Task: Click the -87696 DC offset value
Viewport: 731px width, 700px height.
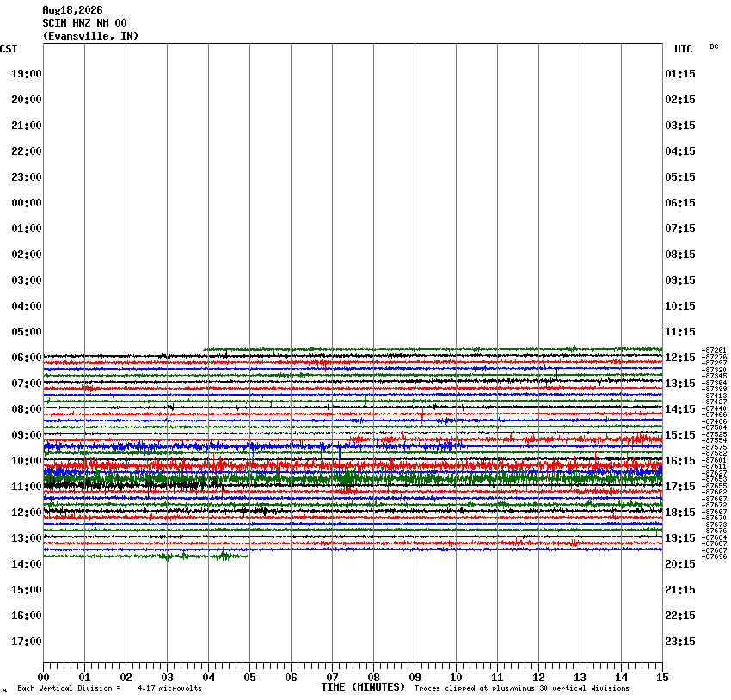Action: (714, 556)
